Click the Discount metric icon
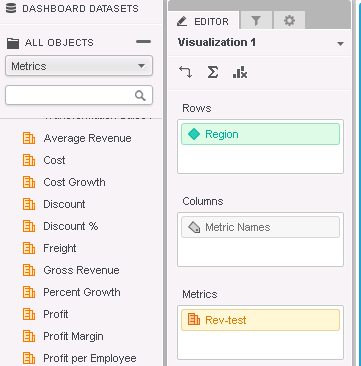This screenshot has height=366, width=361. [x=29, y=204]
